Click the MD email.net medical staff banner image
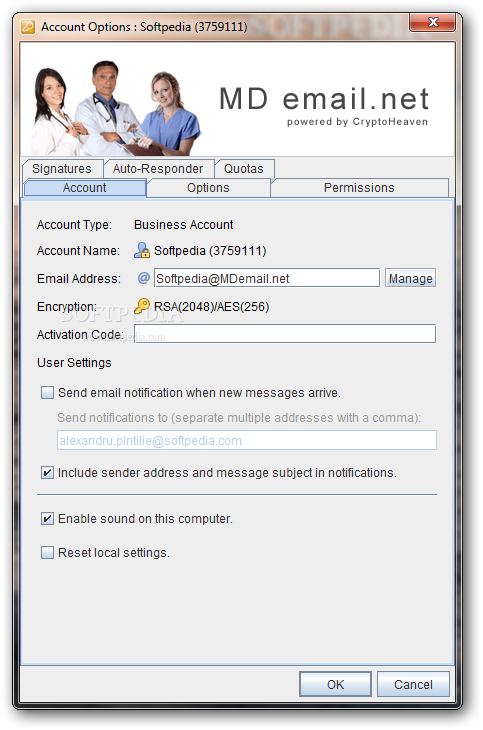This screenshot has width=483, height=730. [x=238, y=99]
